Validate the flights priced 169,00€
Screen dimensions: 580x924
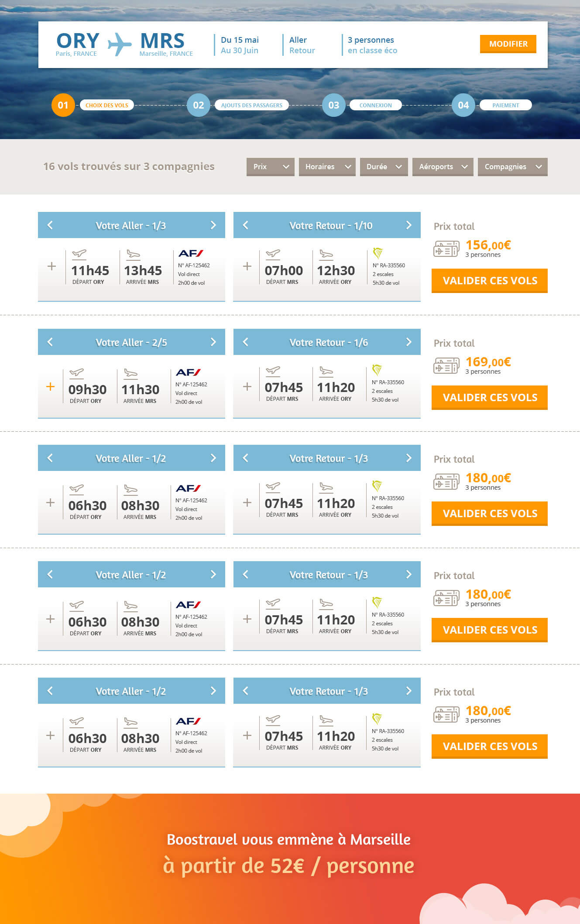pos(489,397)
